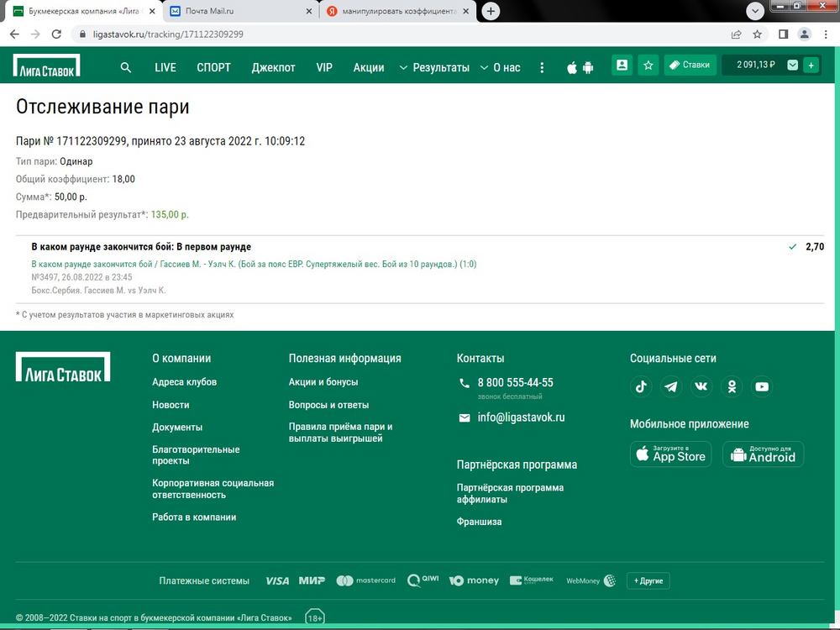Open Работа в компании link

pyautogui.click(x=195, y=517)
